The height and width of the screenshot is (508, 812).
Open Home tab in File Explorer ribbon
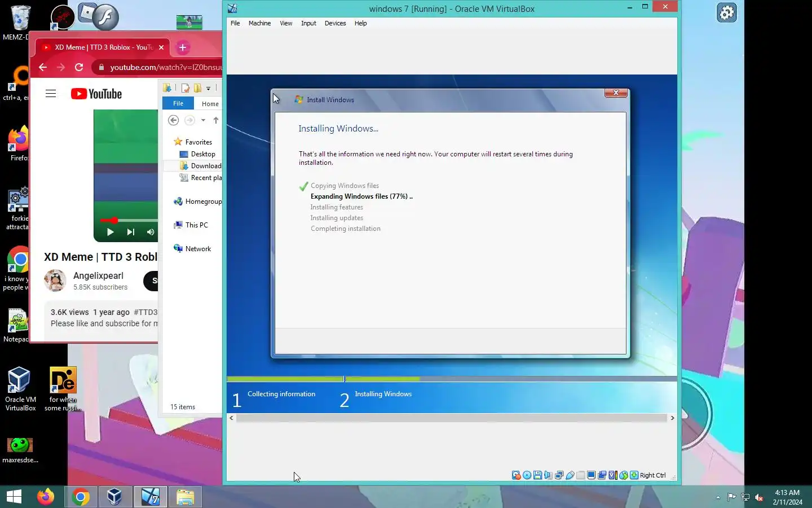[210, 104]
